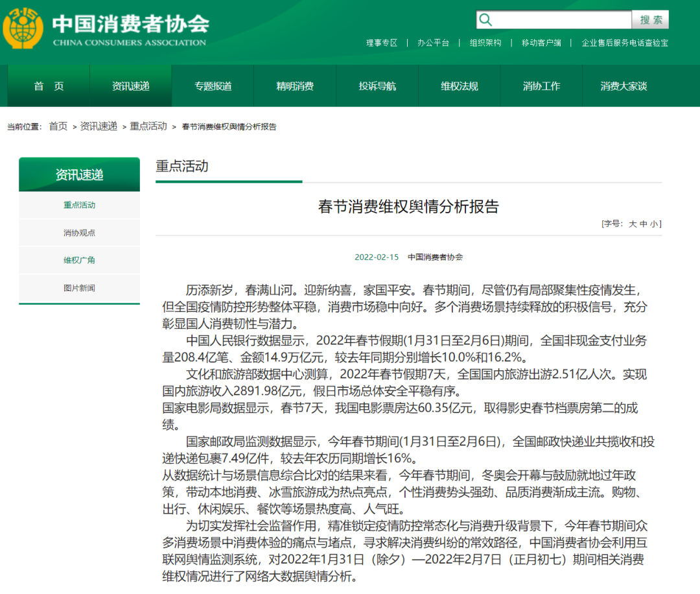
Task: Click the logo text 中国消费者协会 in header
Action: point(131,23)
